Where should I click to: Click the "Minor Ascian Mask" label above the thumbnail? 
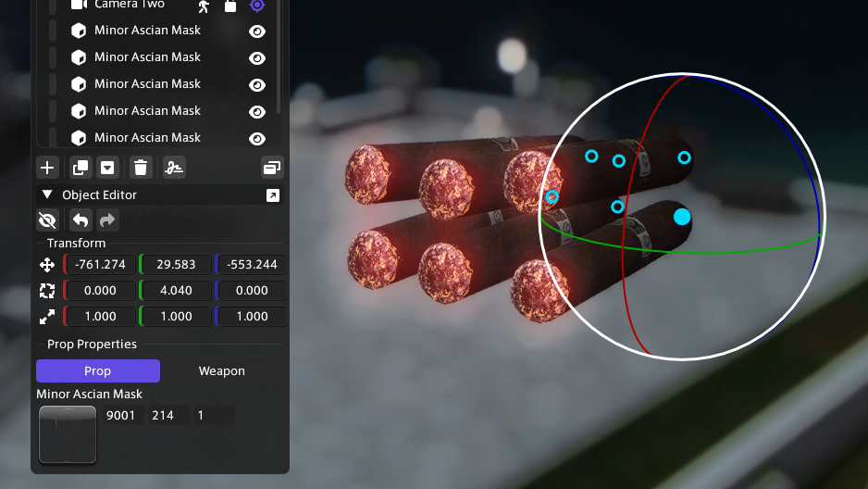coord(89,395)
